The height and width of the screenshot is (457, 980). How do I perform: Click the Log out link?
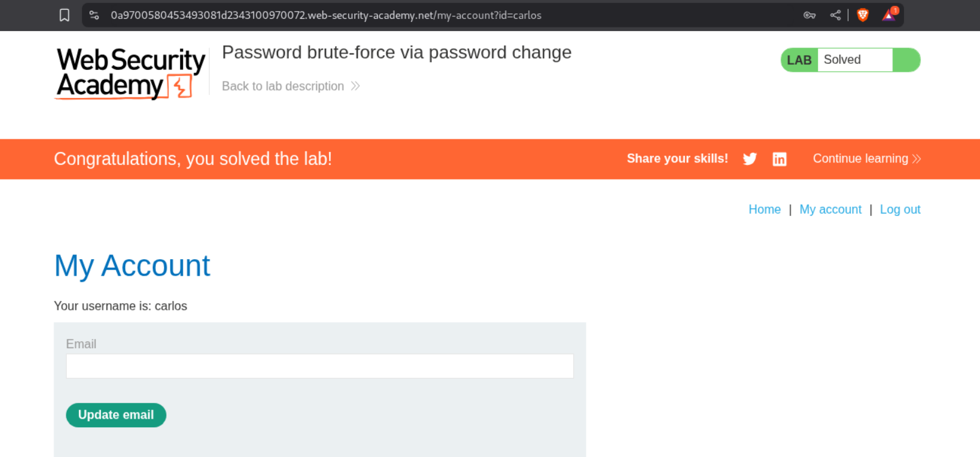pos(900,209)
